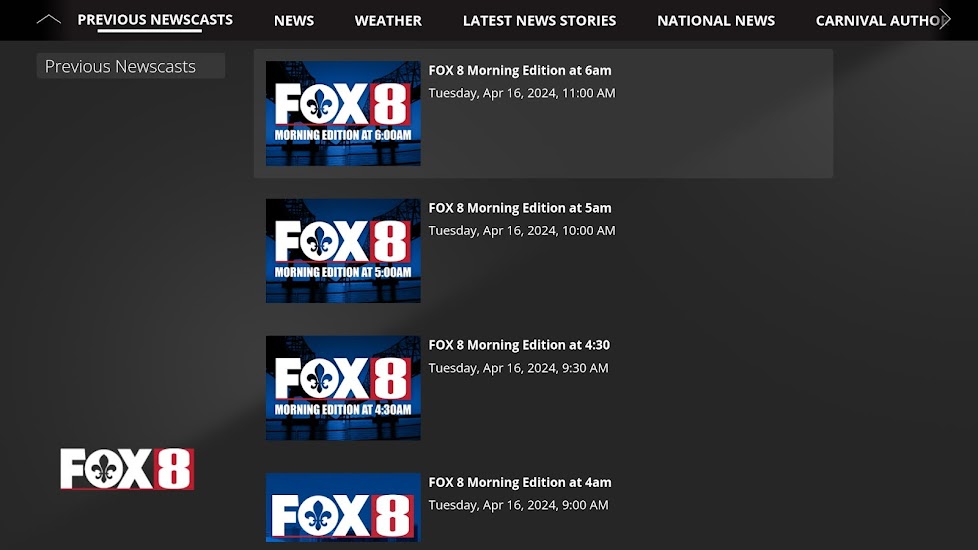Click the date 'Tuesday, Apr 16, 2024, 10:00 AM'

tap(521, 231)
